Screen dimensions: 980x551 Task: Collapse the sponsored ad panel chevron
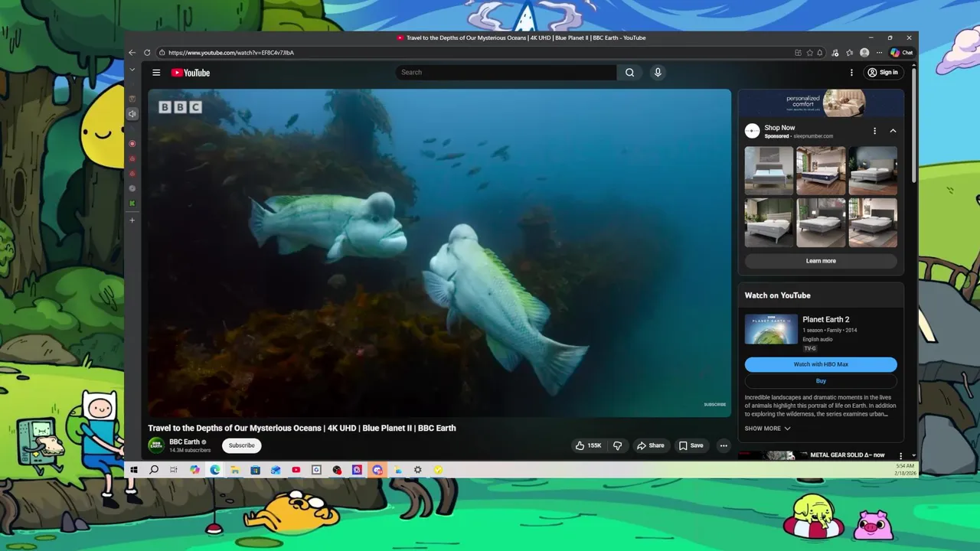[x=893, y=131]
